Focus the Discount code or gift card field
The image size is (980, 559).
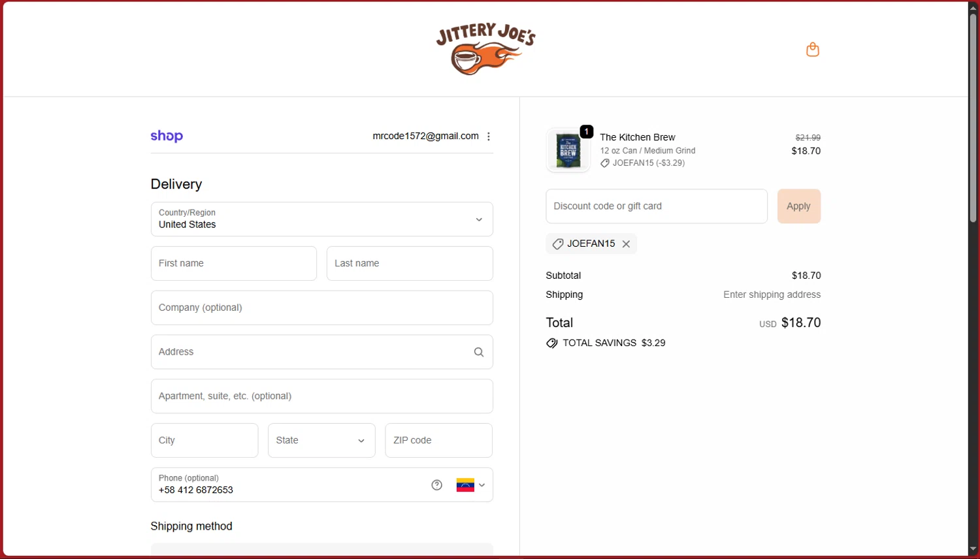coord(657,206)
